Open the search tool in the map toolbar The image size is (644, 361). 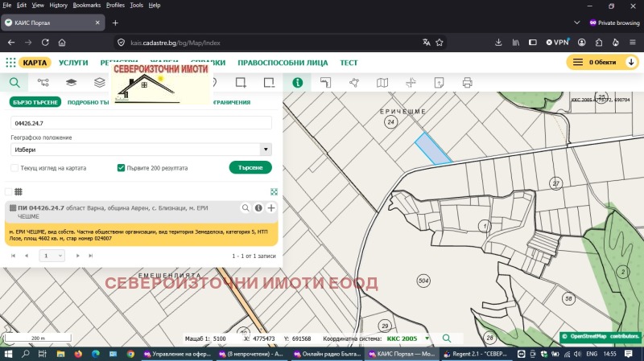[x=14, y=83]
